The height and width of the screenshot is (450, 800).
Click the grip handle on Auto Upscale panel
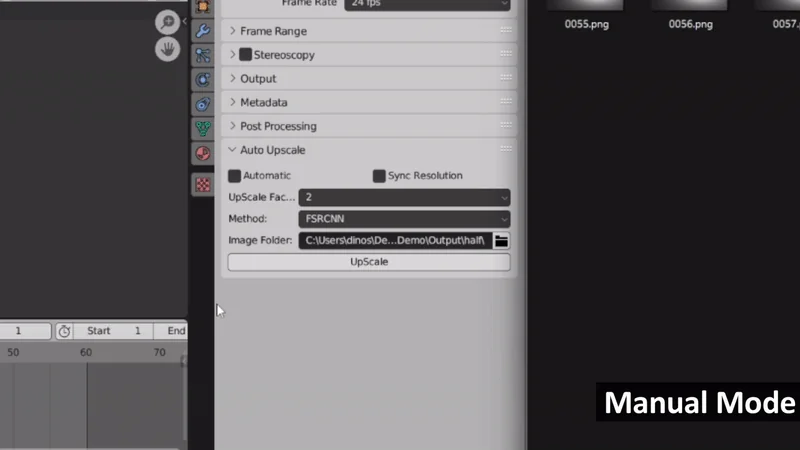click(x=506, y=148)
